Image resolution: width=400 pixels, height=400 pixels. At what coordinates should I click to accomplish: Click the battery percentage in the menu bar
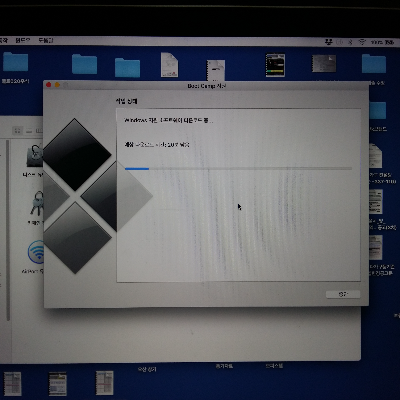pos(377,42)
